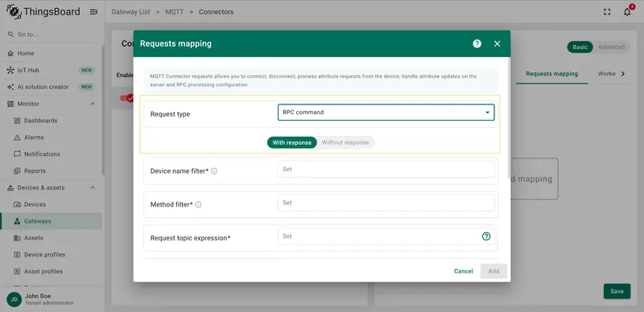This screenshot has height=312, width=644.
Task: Open the partially visible Workers tab
Action: click(607, 74)
